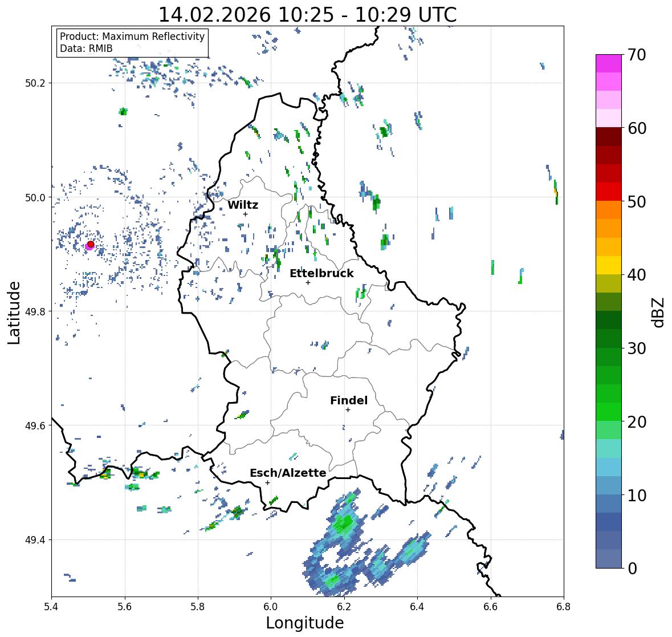Click the colorbar tick label 30
This screenshot has height=637, width=672.
pyautogui.click(x=637, y=348)
